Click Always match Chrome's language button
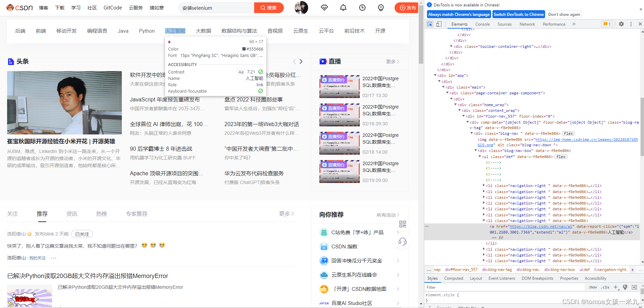This screenshot has height=308, width=644. (459, 14)
